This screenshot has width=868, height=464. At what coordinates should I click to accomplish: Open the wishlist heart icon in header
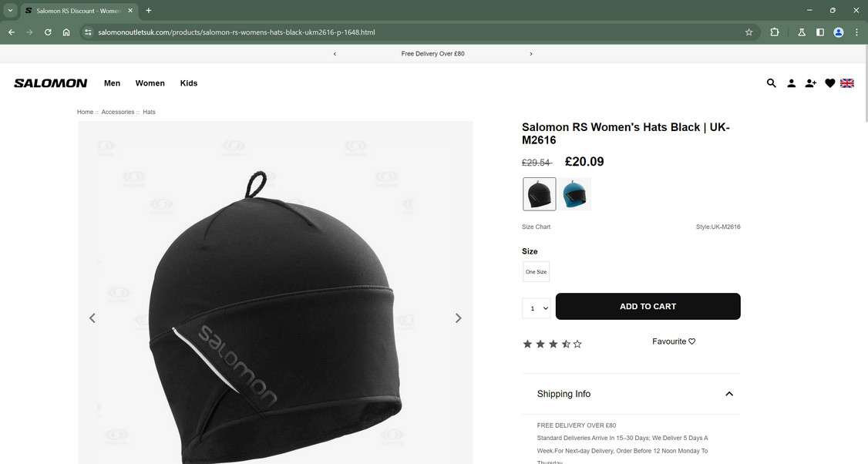(x=829, y=83)
